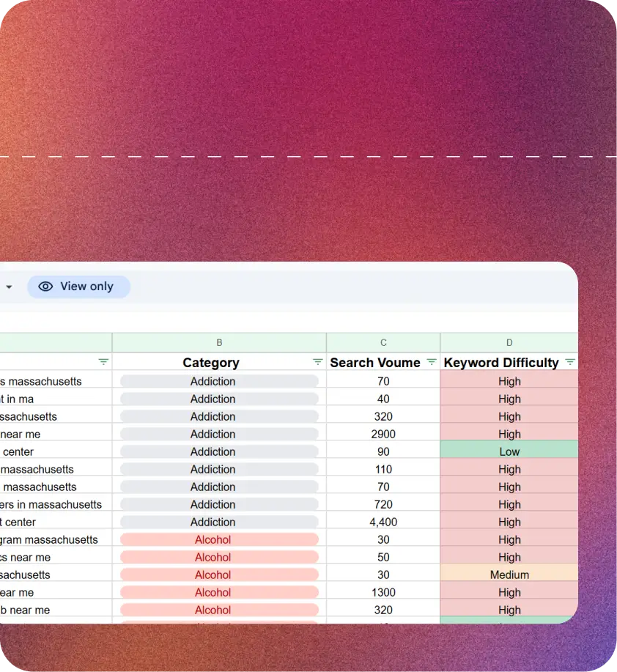Select the orange Medium difficulty cell
This screenshot has height=672, width=617.
point(509,575)
